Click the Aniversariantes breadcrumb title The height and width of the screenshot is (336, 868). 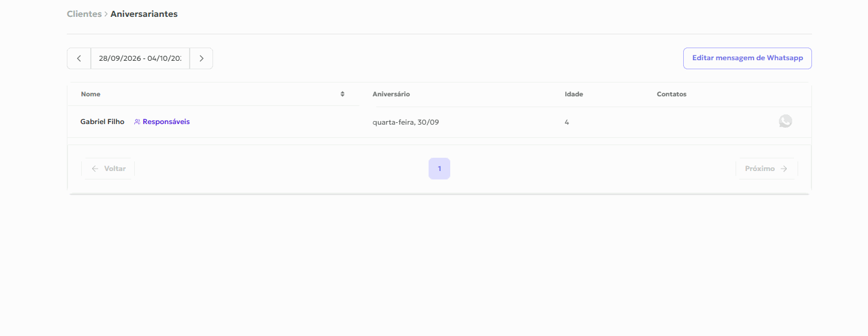point(144,14)
